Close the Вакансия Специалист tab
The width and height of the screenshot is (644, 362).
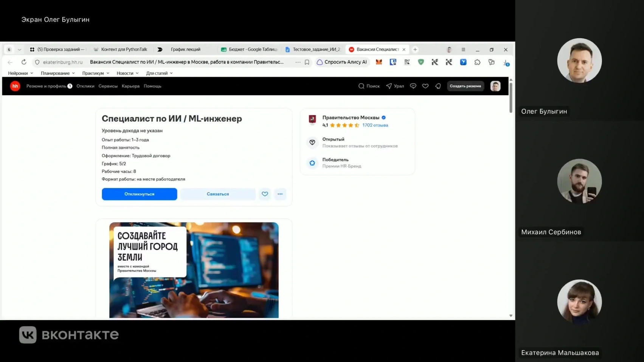pos(404,50)
